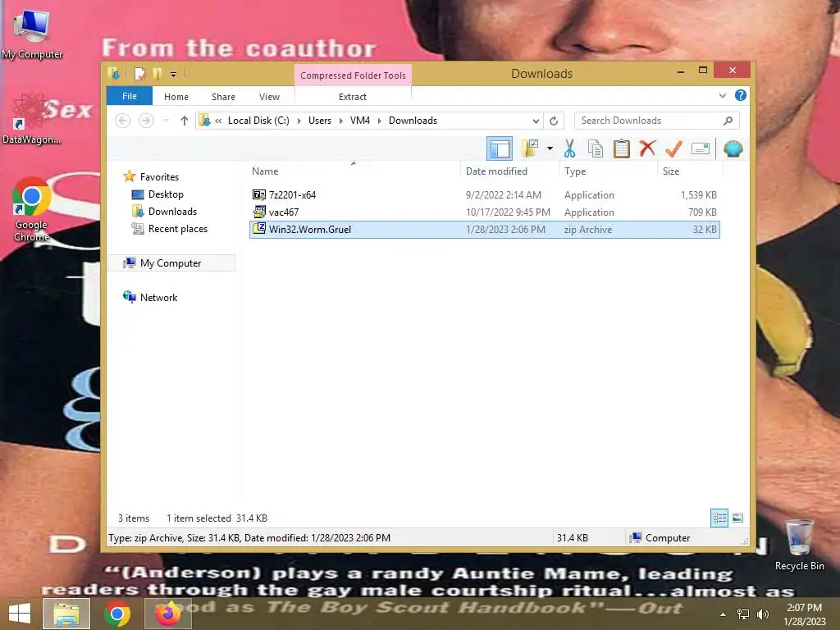Sort by the Size column header
Screen dimensions: 840x630
click(x=690, y=171)
